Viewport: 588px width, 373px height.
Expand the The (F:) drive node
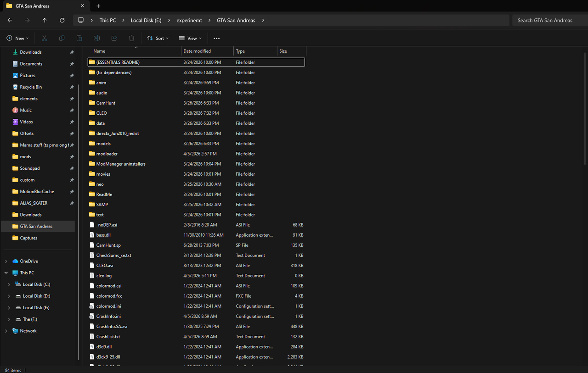(x=9, y=319)
